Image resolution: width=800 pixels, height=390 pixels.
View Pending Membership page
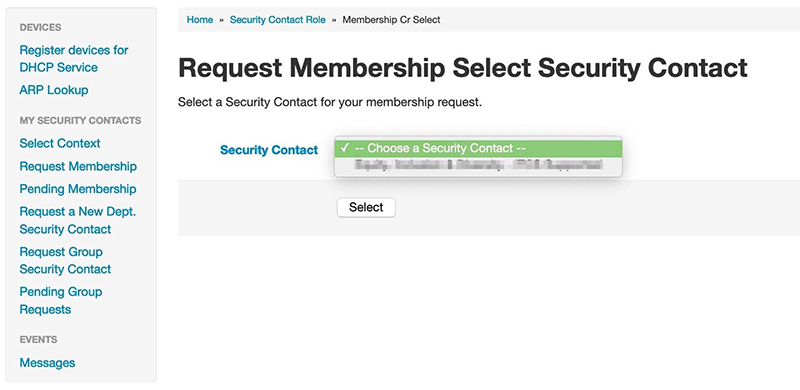pyautogui.click(x=78, y=189)
